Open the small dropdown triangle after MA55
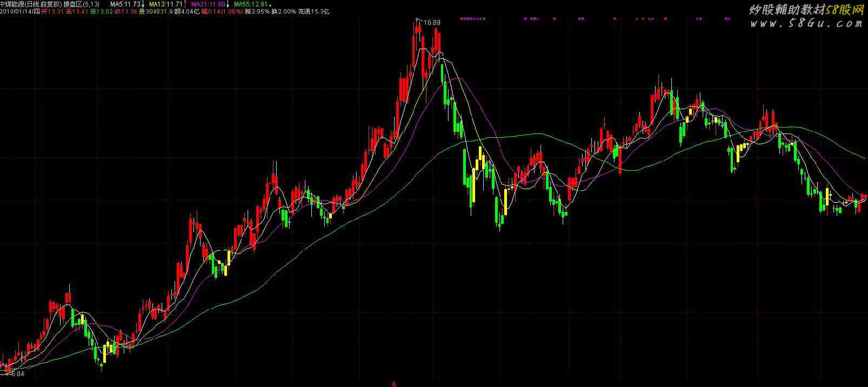This screenshot has width=868, height=387. [x=270, y=5]
